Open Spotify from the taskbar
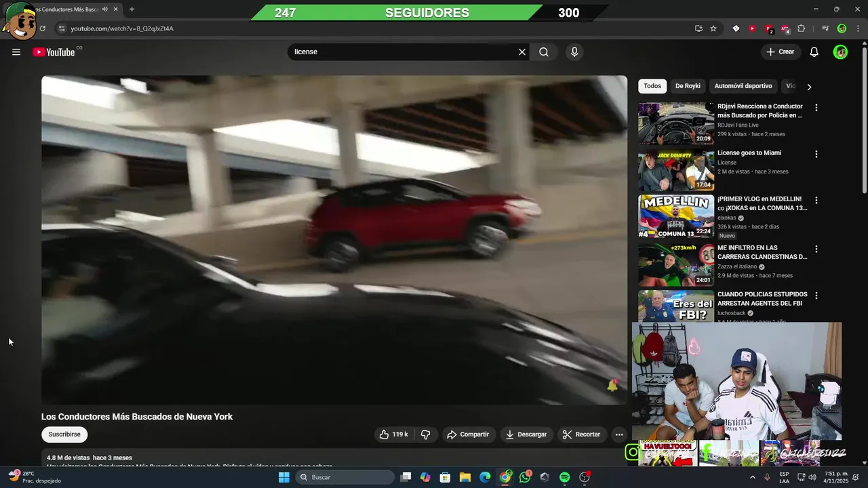Viewport: 868px width, 488px height. click(564, 477)
